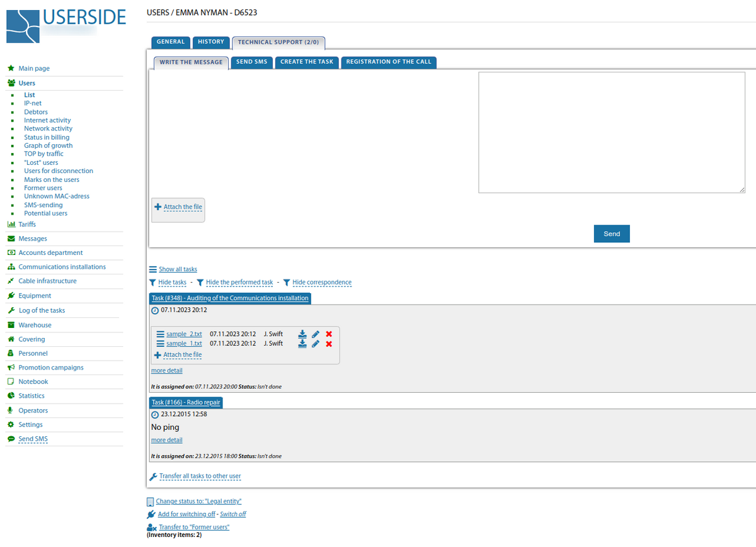Open the Create the Task tab
The image size is (756, 547).
click(x=307, y=62)
